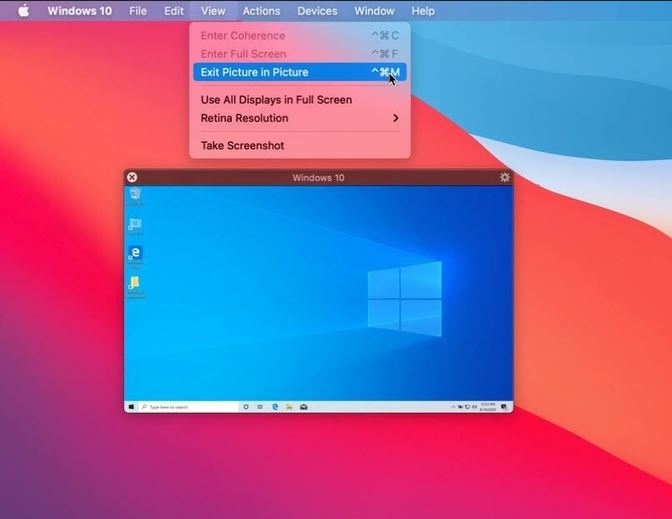This screenshot has width=672, height=519.
Task: Open the File menu
Action: point(138,11)
